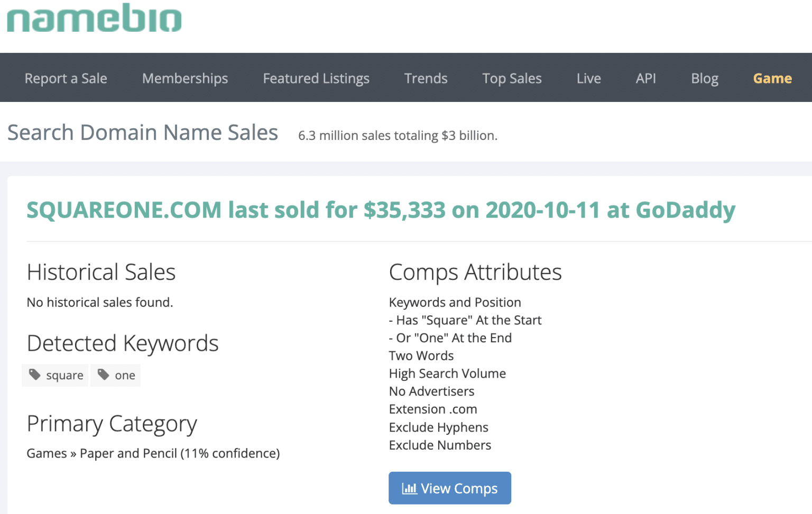The height and width of the screenshot is (514, 812).
Task: Open Top Sales
Action: point(511,78)
